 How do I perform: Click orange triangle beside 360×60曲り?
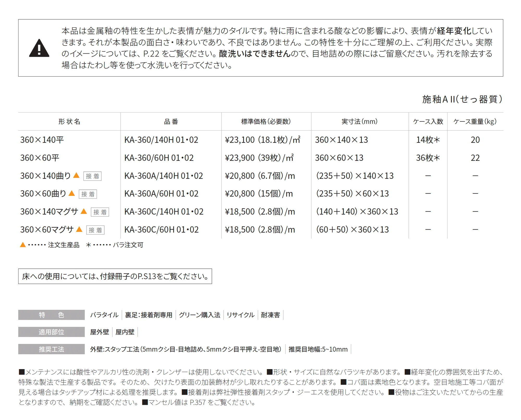(x=72, y=193)
